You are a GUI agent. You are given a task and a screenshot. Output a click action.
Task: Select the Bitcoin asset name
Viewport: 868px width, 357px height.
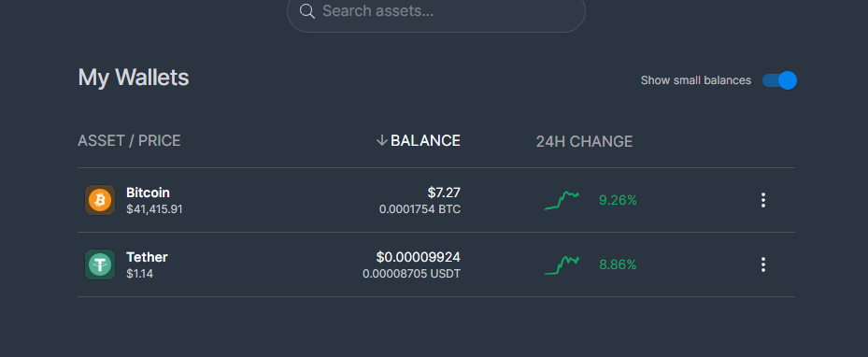point(148,193)
